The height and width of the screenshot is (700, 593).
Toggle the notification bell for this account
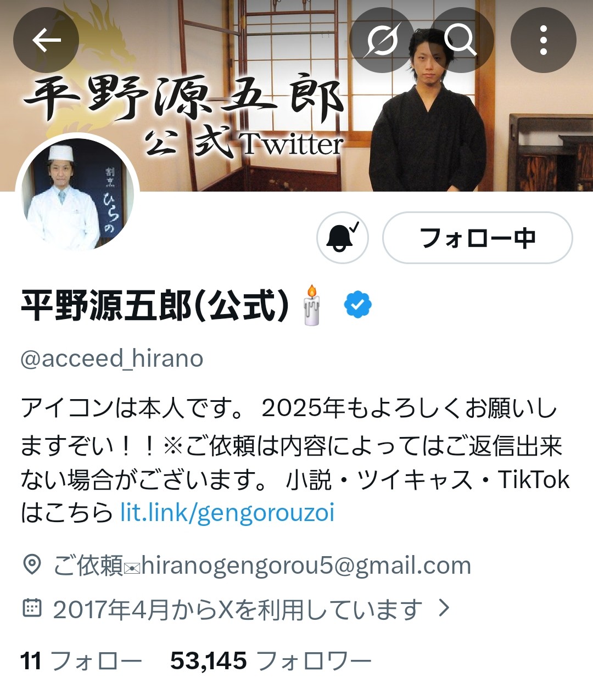coord(343,238)
